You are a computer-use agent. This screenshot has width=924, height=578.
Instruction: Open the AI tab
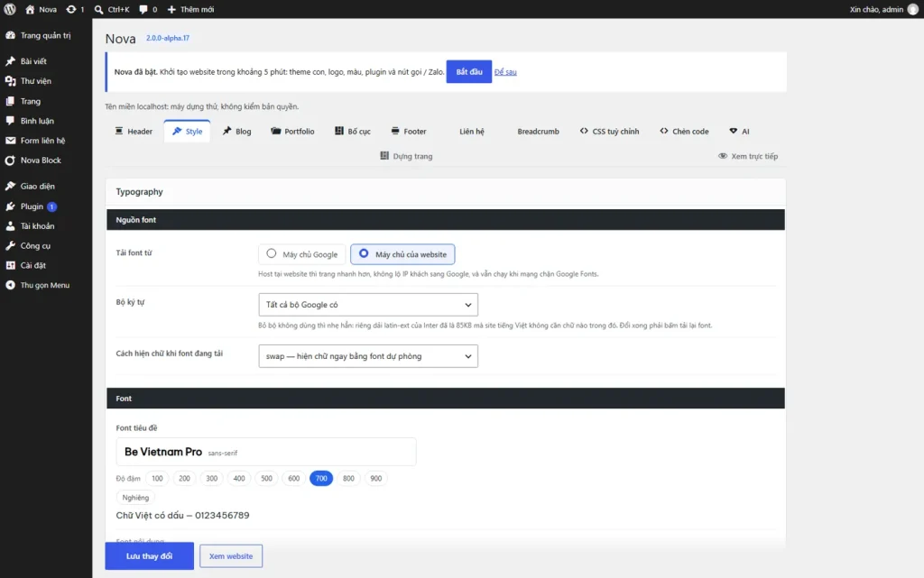(x=739, y=132)
